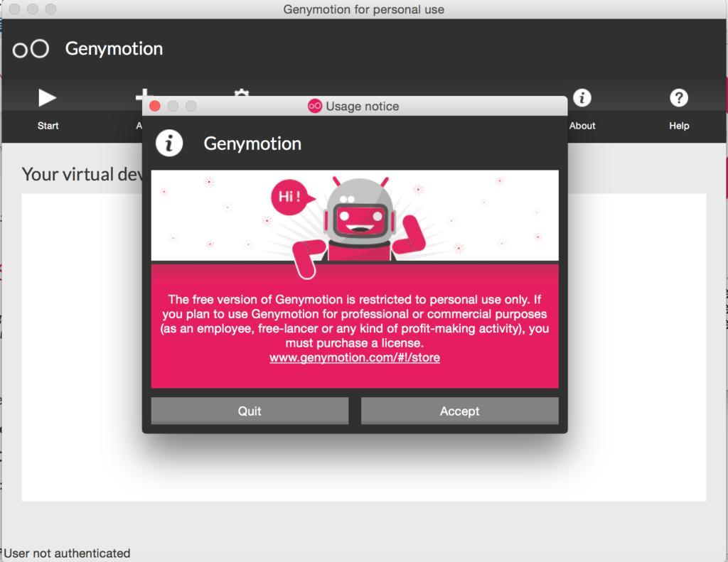Click the Genymotion name in main window header
This screenshot has width=728, height=562.
114,49
